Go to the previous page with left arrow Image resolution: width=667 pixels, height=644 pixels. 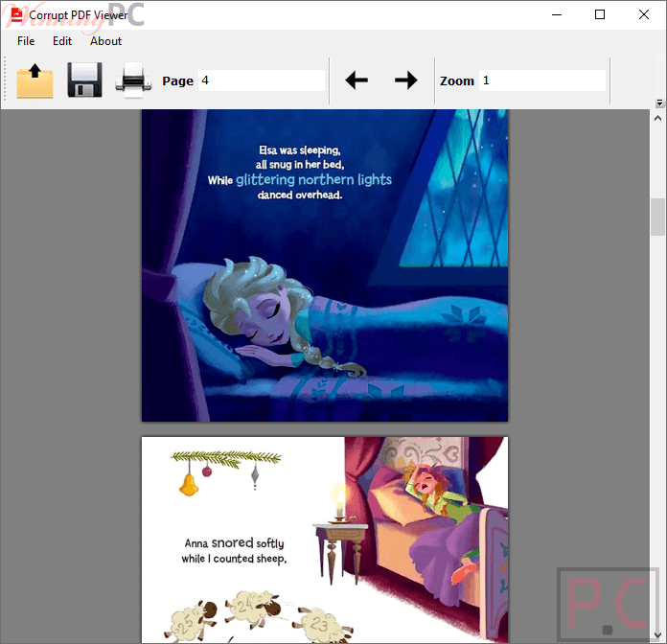[356, 80]
